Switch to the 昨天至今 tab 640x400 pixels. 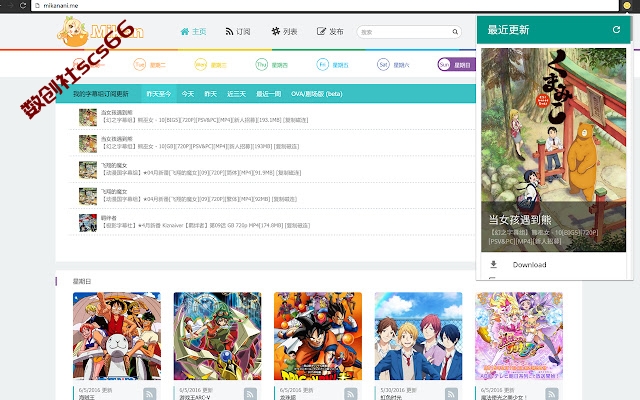[x=159, y=94]
